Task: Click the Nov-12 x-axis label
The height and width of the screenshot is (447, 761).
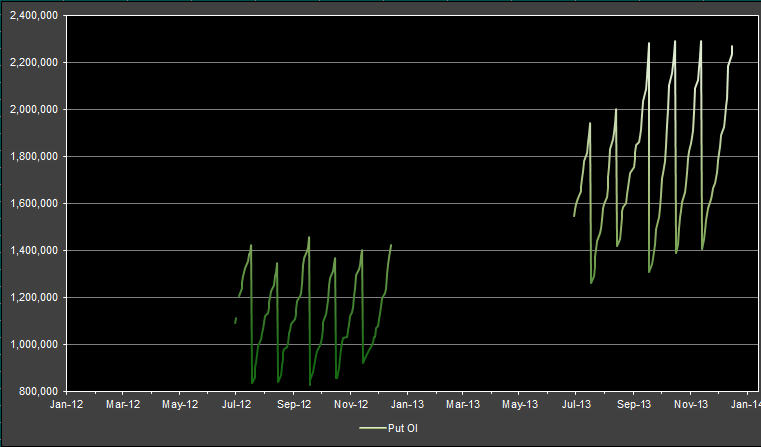Action: click(x=351, y=404)
